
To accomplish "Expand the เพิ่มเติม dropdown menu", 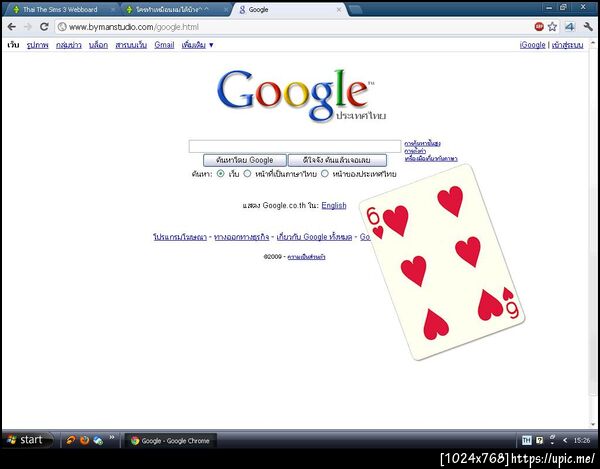I will tap(197, 45).
